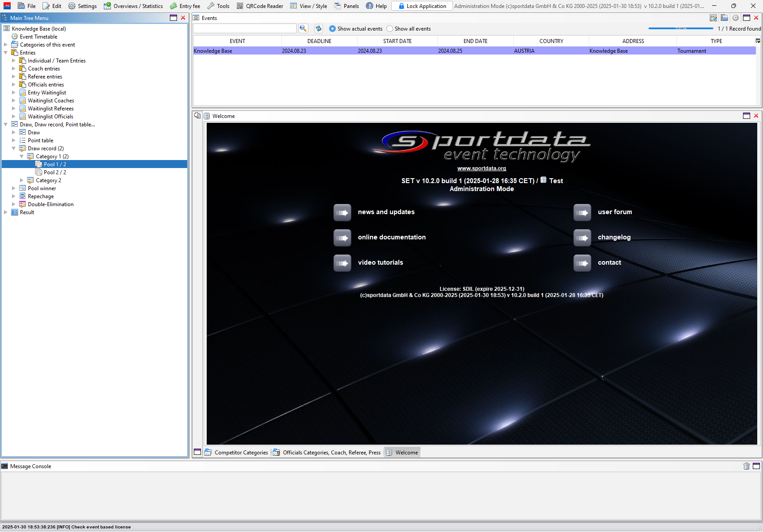The width and height of the screenshot is (763, 532).
Task: Open the Panels menu
Action: (346, 6)
